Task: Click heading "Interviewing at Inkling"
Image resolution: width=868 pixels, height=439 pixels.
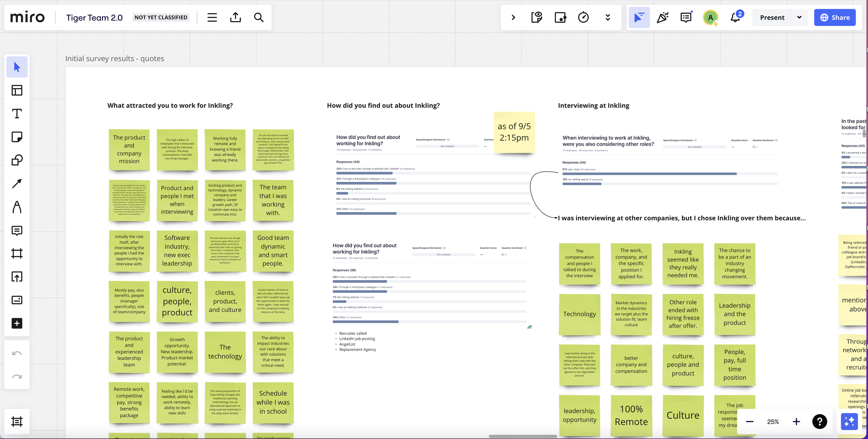Action: [x=593, y=105]
